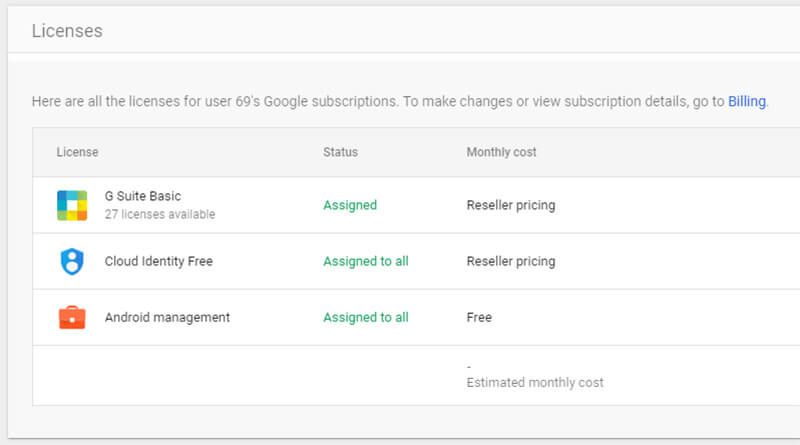Click the License column header

(77, 152)
